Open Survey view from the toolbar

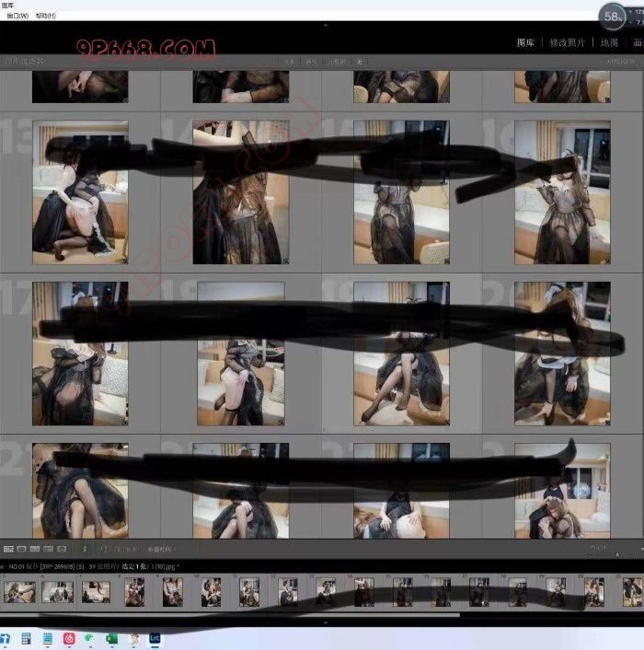click(50, 550)
